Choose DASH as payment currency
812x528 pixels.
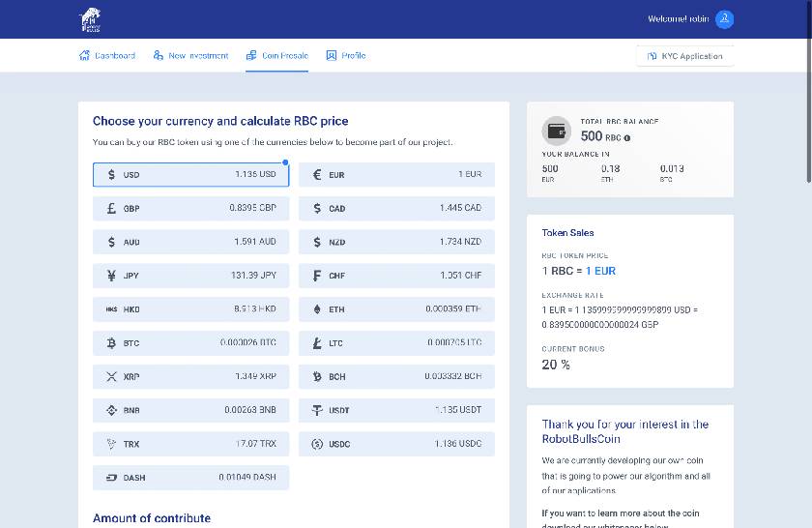click(190, 478)
